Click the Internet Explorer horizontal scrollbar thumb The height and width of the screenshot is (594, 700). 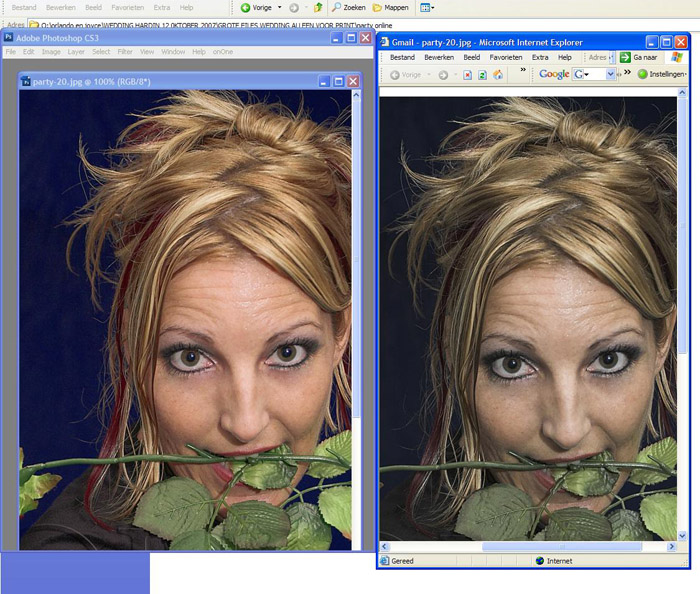[x=561, y=547]
